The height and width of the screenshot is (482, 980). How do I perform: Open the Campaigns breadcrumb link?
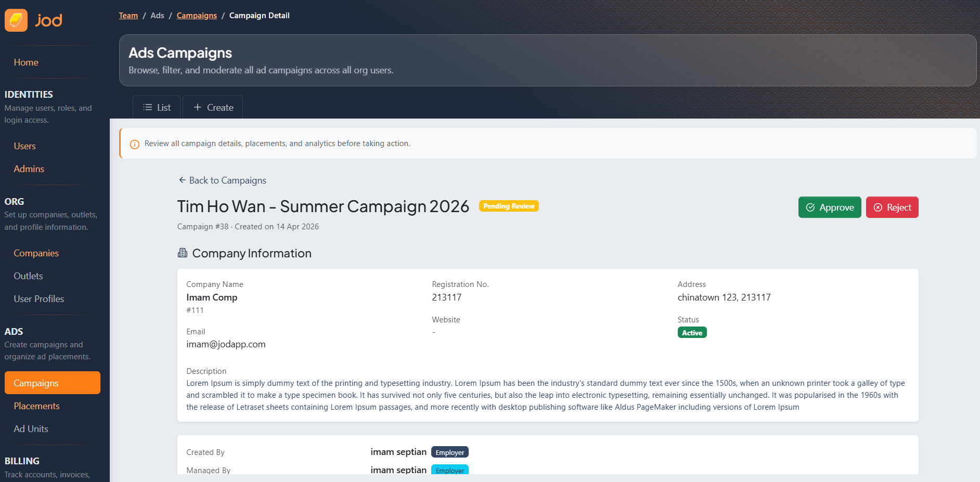tap(197, 16)
